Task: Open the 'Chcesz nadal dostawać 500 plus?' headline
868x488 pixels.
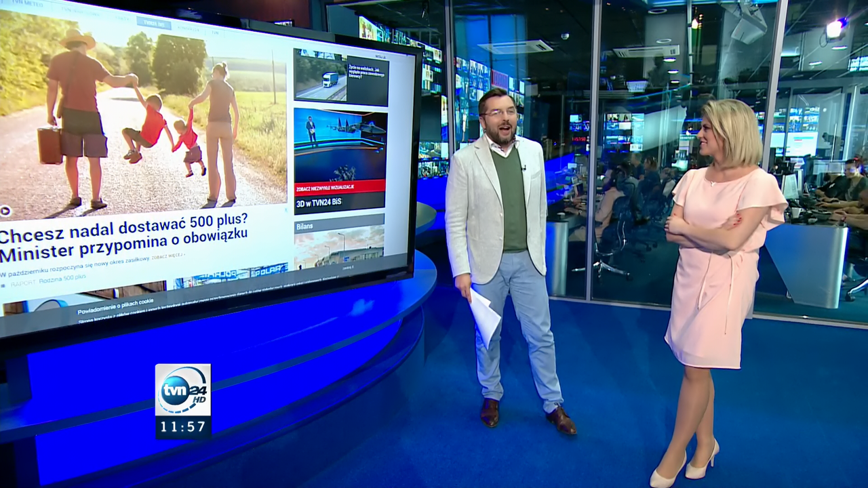Action: click(x=123, y=227)
